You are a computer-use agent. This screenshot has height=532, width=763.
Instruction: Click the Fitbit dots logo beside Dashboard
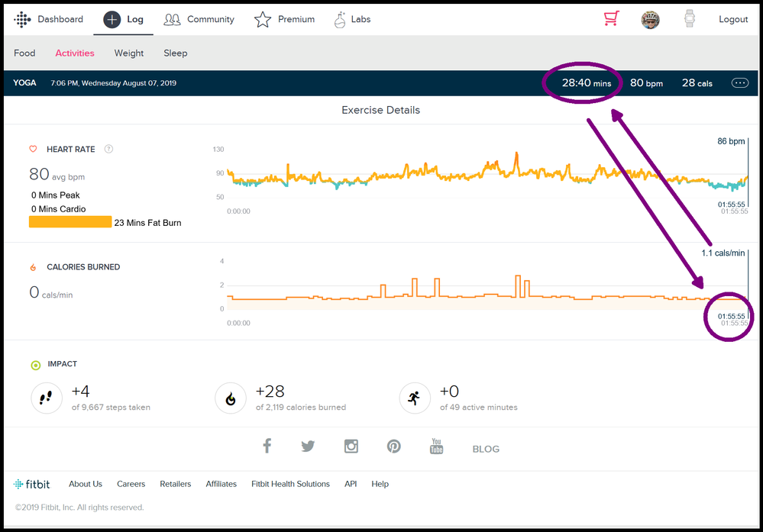(x=22, y=19)
